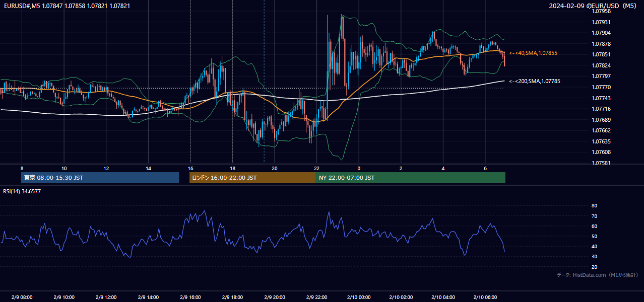This screenshot has height=302, width=644.
Task: Click the <--<200,SMA,1.07785 white label
Action: [534, 81]
